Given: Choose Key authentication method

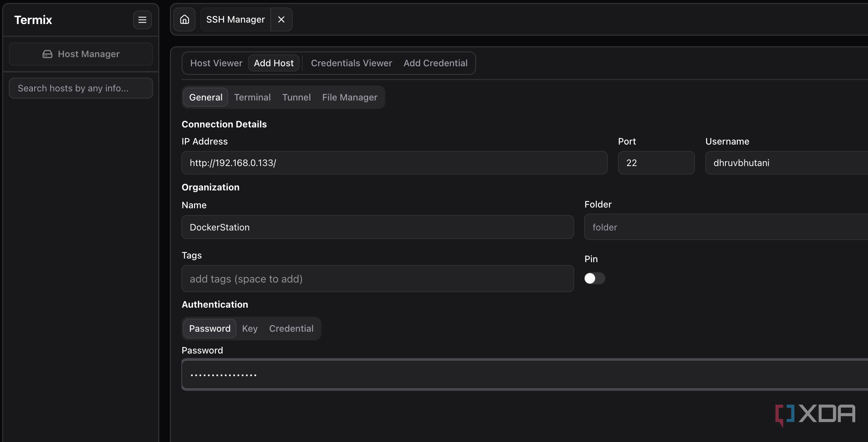Looking at the screenshot, I should [x=250, y=328].
